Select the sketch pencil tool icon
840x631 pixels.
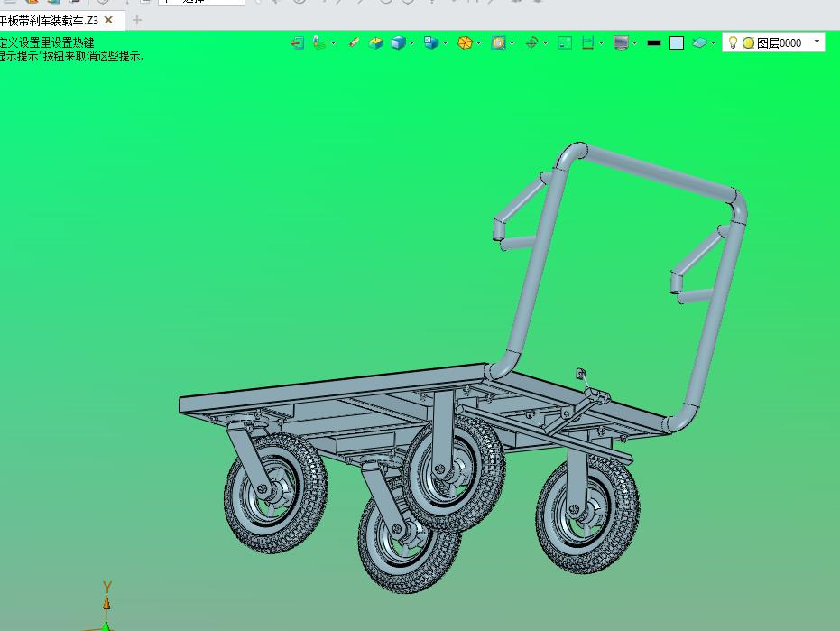[319, 43]
